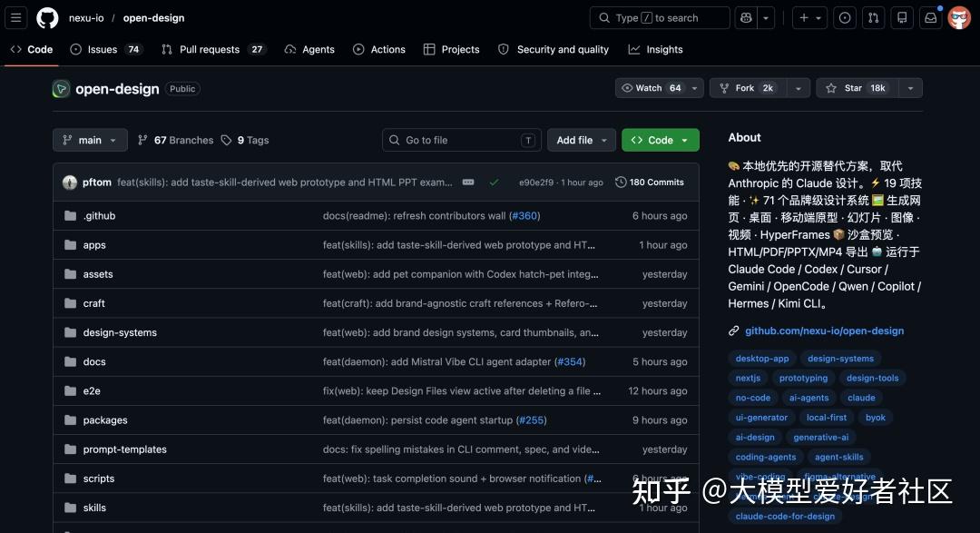
Task: Click the search bar in header
Action: [660, 17]
